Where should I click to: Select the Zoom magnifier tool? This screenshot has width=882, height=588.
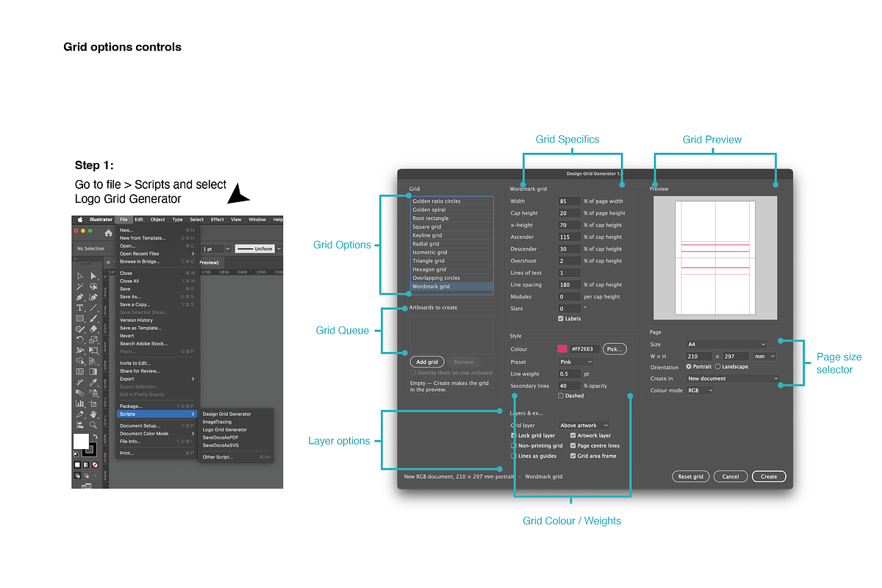(x=93, y=425)
